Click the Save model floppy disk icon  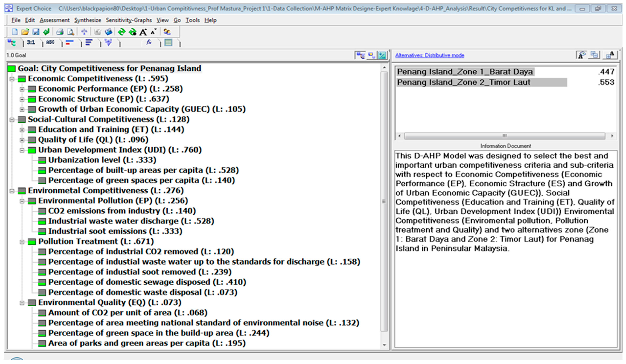(36, 32)
